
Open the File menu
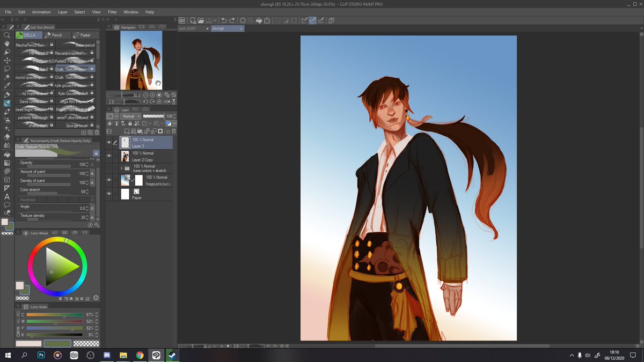pyautogui.click(x=8, y=12)
